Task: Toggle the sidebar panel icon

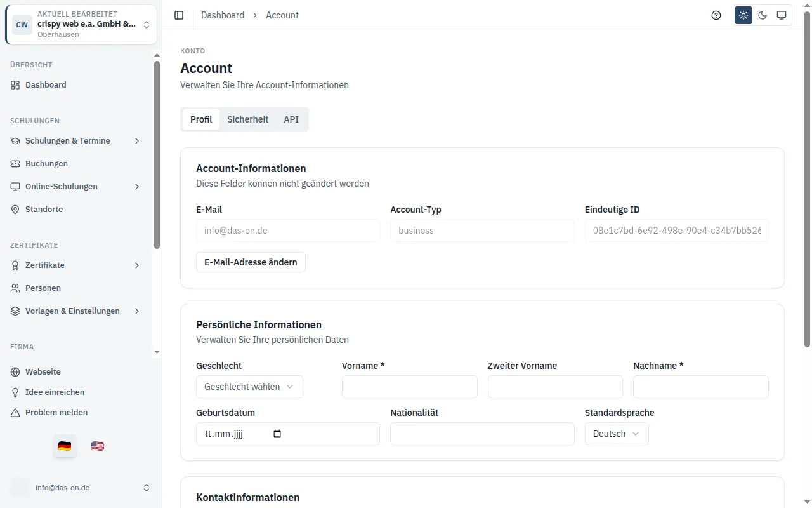Action: (x=179, y=15)
